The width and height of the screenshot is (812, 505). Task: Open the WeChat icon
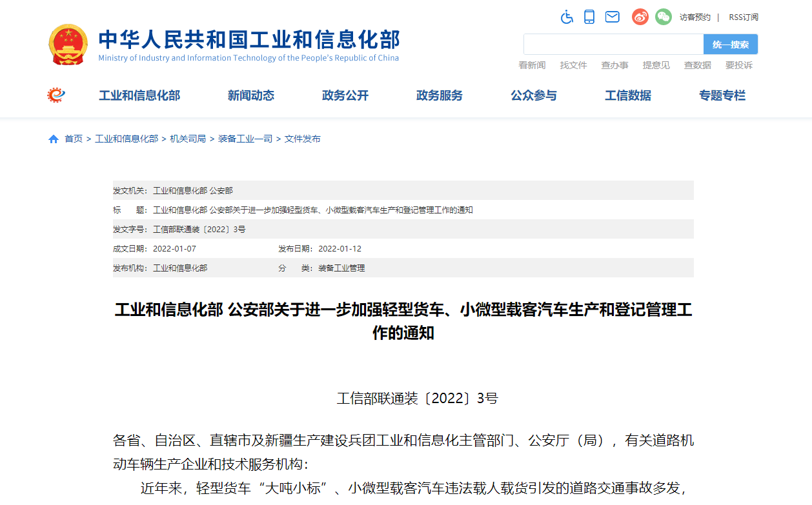[x=664, y=17]
